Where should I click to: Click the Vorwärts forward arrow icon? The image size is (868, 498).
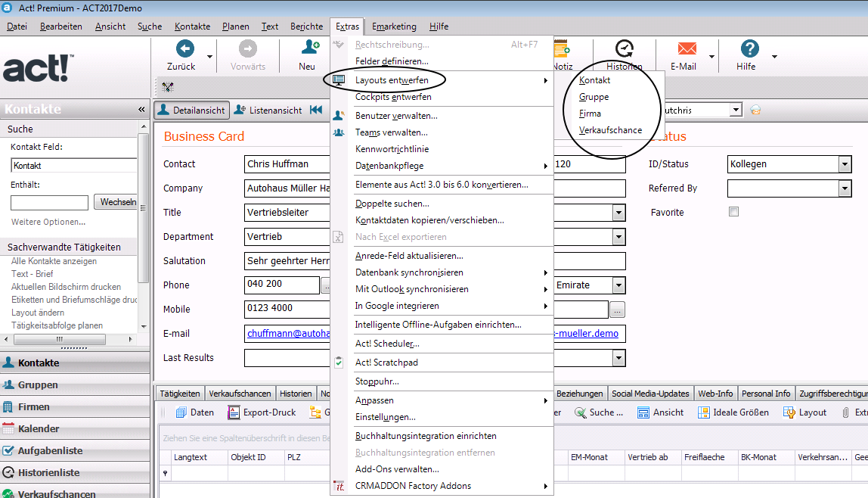[x=247, y=48]
